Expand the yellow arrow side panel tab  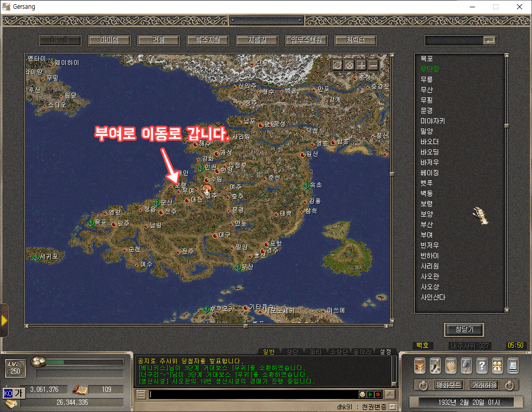4,320
